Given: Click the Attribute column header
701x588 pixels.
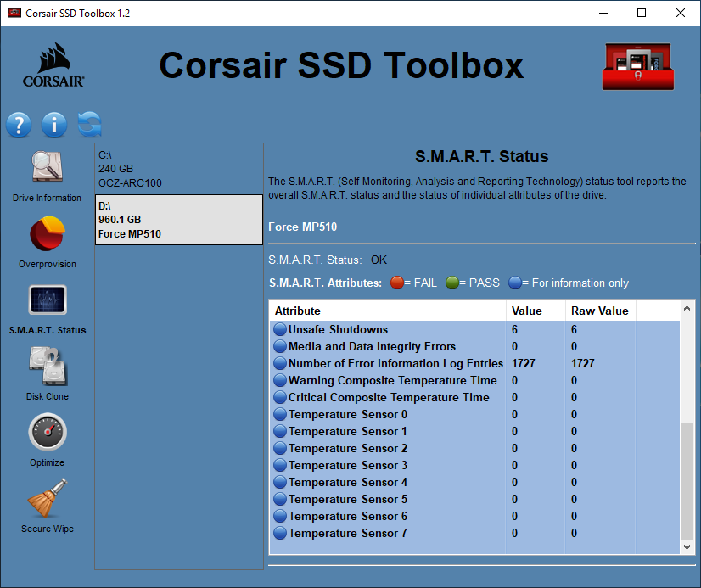Looking at the screenshot, I should coord(386,311).
